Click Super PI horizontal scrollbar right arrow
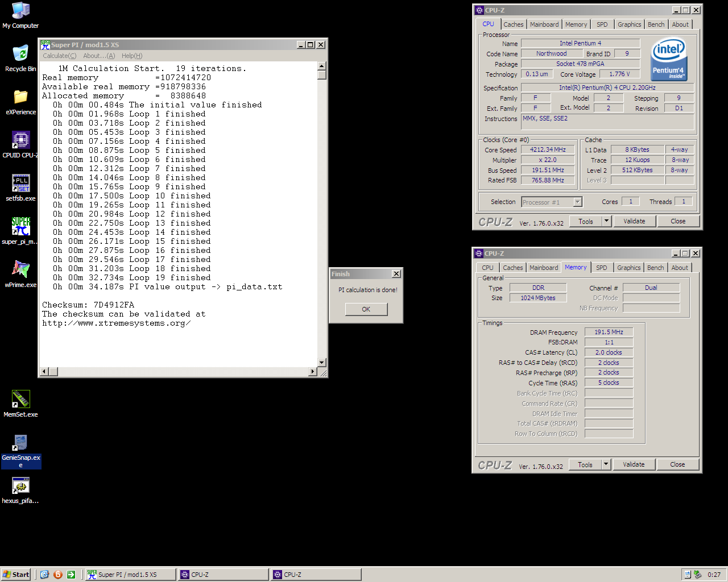728x582 pixels. [312, 372]
